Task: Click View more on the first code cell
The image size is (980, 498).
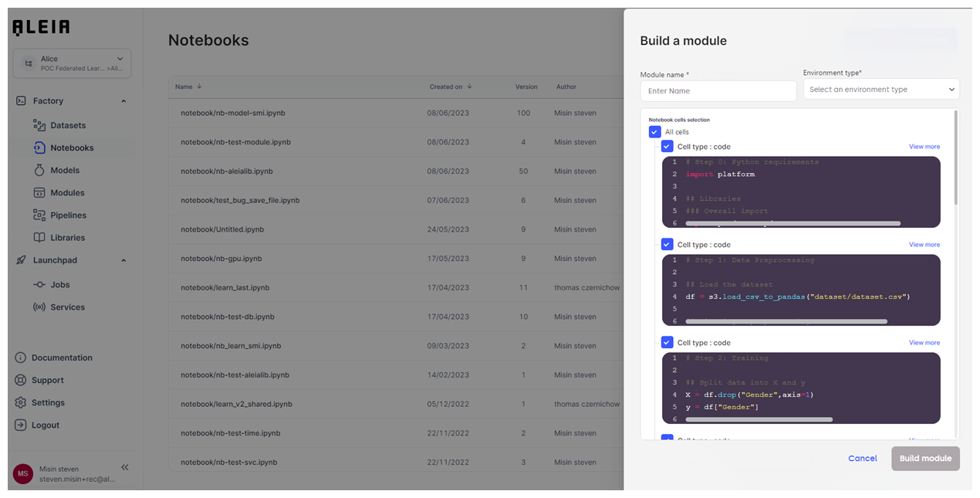Action: click(924, 146)
